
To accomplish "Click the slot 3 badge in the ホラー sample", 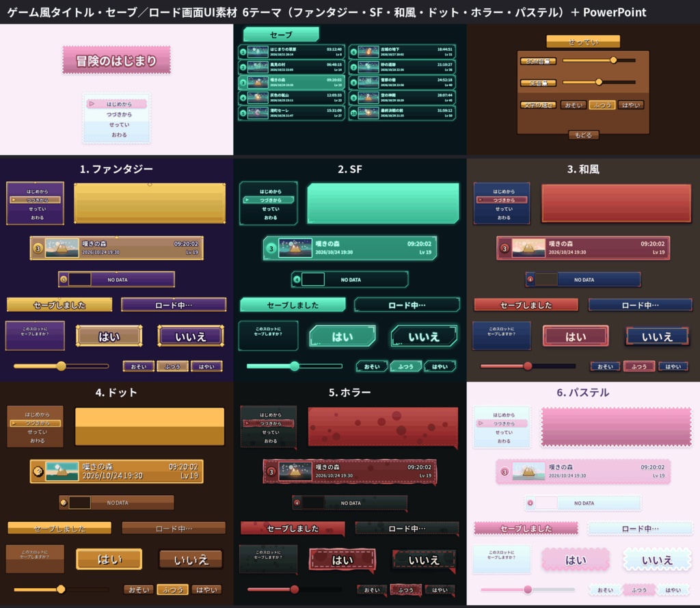I will (x=271, y=472).
